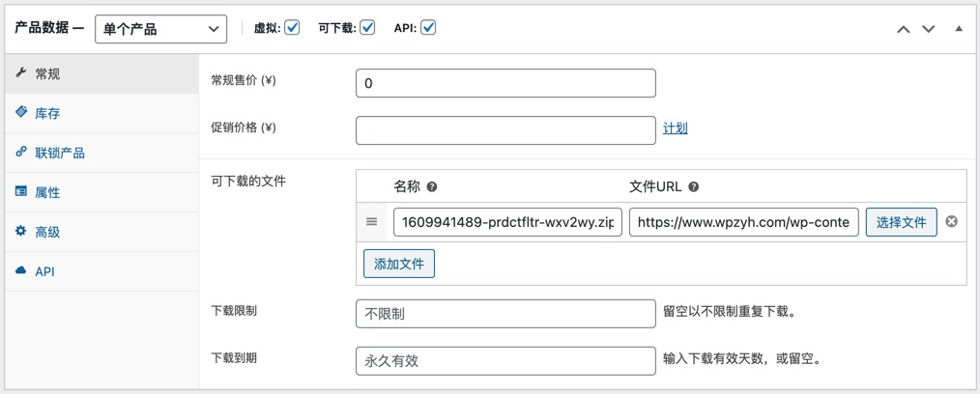Click help icon next to 文件URL
The image size is (980, 394).
tap(693, 186)
